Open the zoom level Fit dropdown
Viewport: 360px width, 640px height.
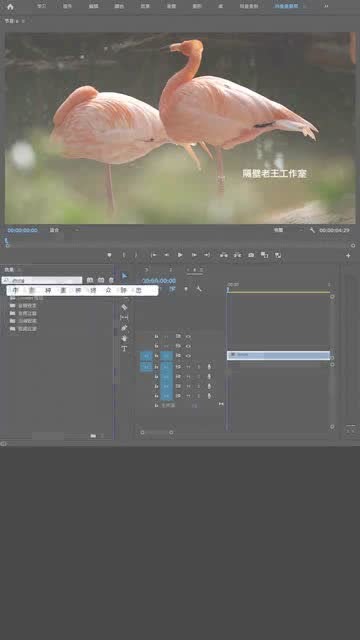[x=63, y=230]
